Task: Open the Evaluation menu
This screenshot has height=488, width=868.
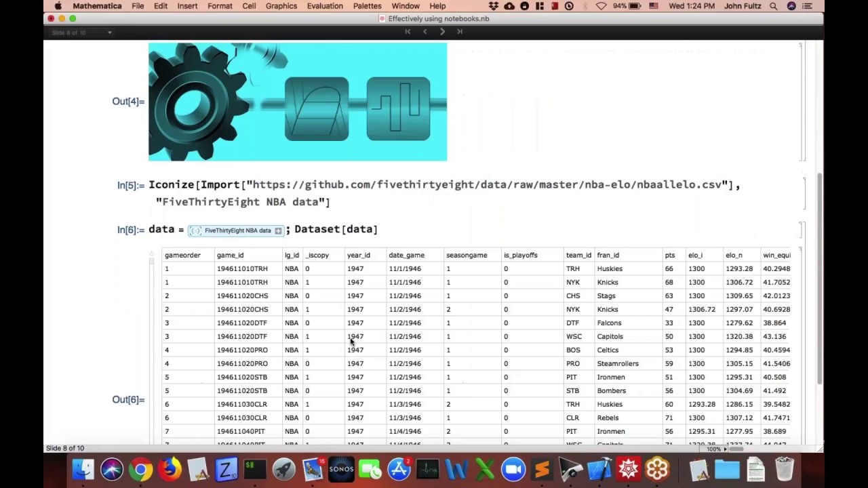Action: point(325,6)
